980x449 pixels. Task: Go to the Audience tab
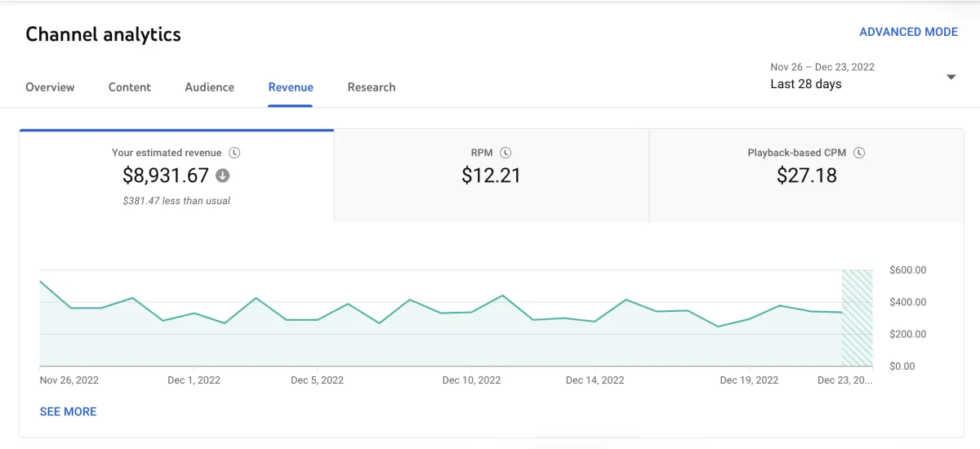click(x=209, y=87)
